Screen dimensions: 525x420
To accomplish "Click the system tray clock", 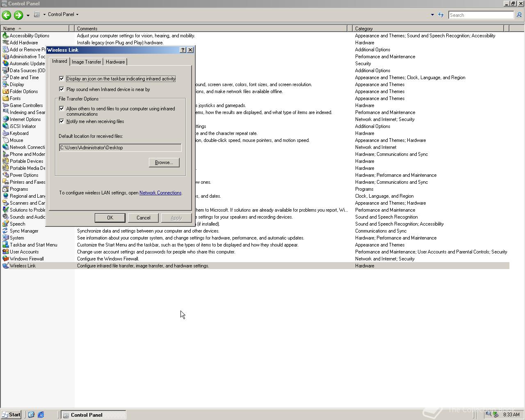I will click(x=511, y=415).
